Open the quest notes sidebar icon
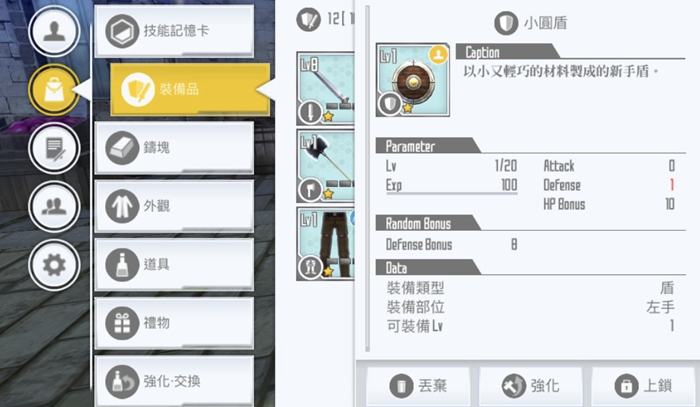 pos(54,148)
